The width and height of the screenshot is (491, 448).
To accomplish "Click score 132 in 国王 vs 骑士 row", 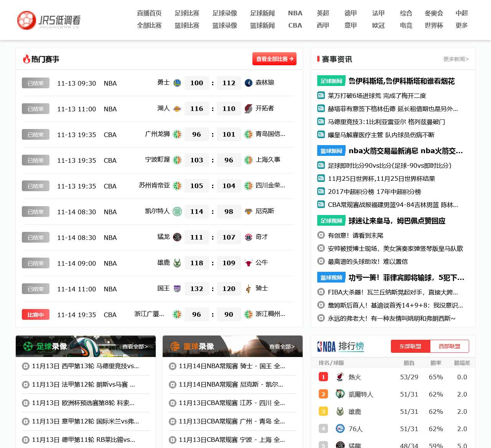I will tap(196, 289).
